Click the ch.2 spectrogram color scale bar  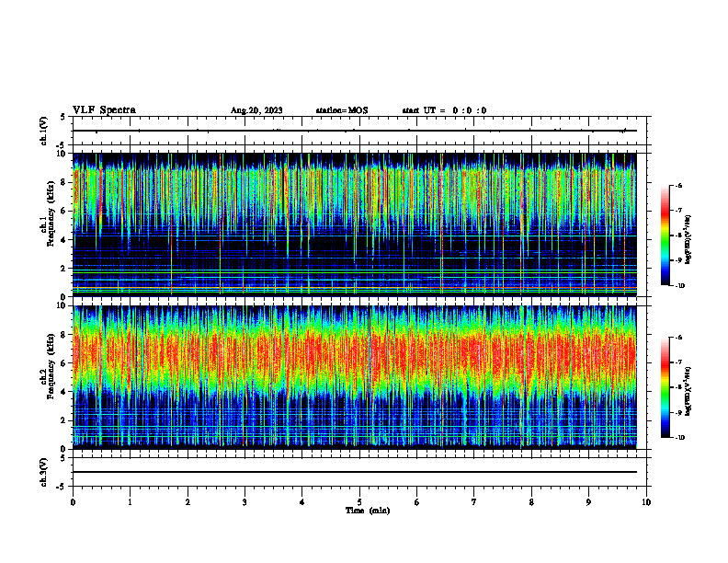click(665, 387)
